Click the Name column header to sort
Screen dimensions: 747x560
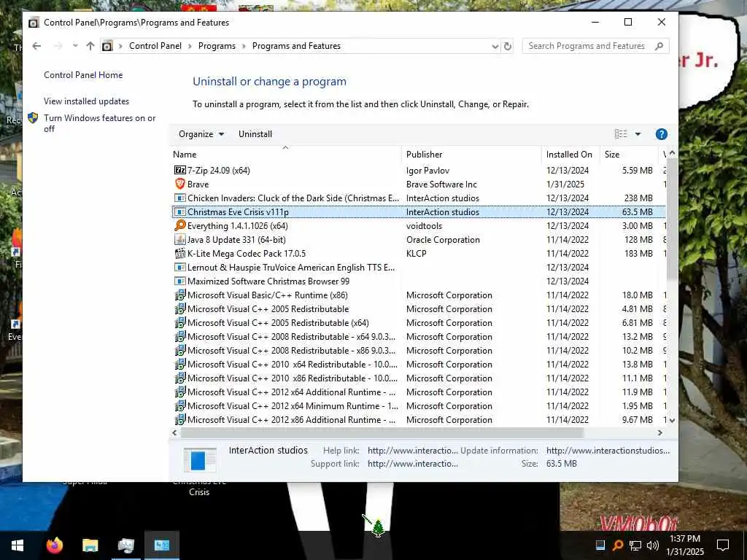pos(285,155)
